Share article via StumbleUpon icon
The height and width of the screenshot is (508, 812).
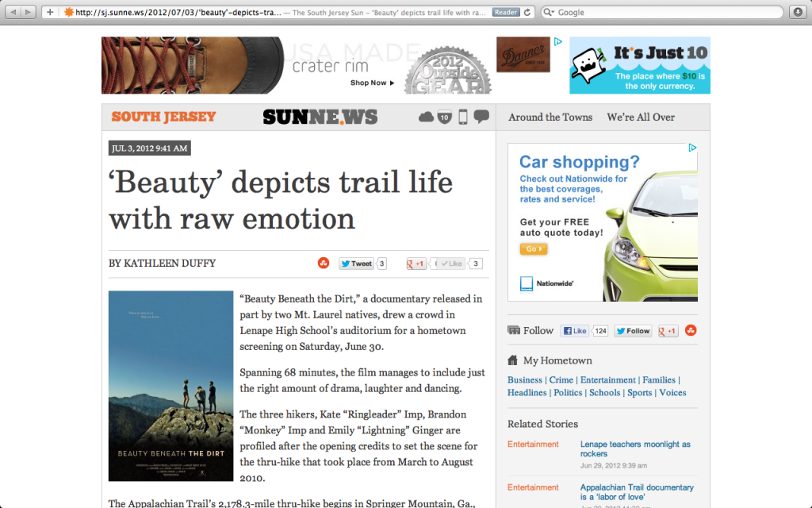(x=324, y=264)
